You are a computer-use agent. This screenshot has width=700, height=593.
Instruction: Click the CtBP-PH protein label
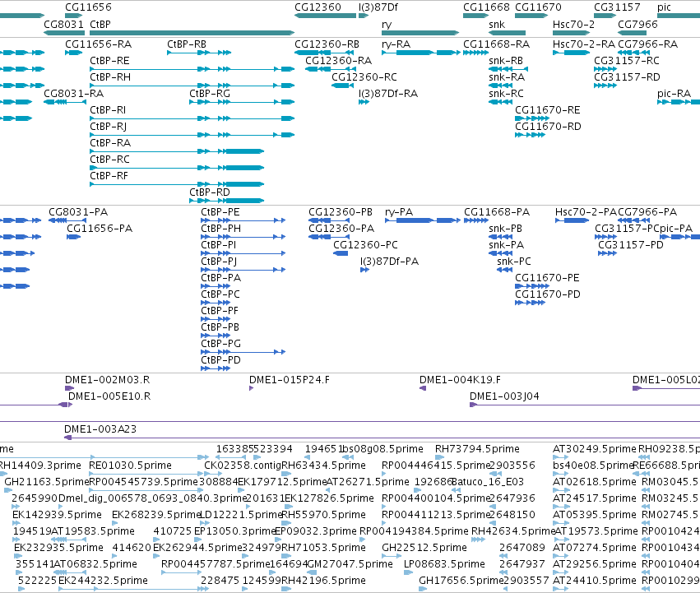click(221, 229)
